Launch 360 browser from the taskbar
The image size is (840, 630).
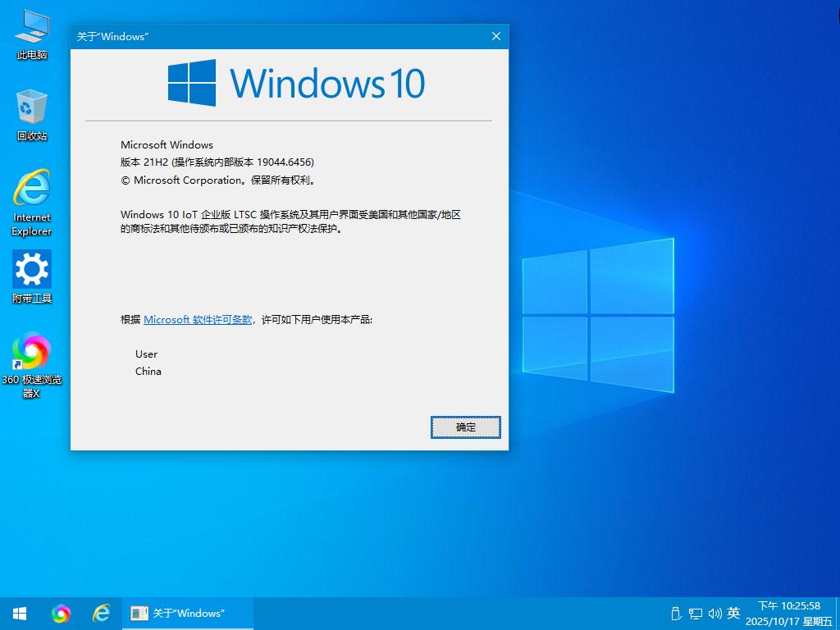pyautogui.click(x=61, y=614)
